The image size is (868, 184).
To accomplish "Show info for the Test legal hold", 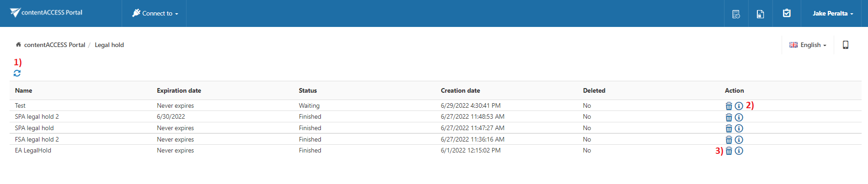I will pos(739,106).
